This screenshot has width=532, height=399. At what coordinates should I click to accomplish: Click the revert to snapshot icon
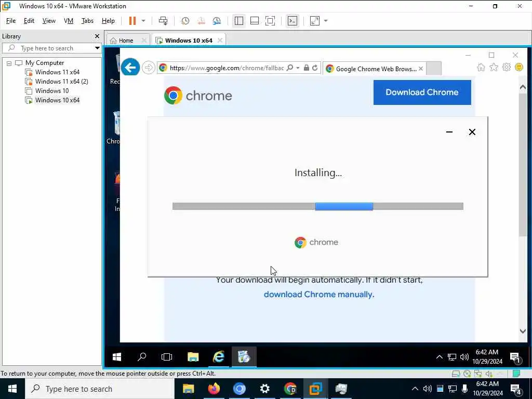[x=201, y=21]
